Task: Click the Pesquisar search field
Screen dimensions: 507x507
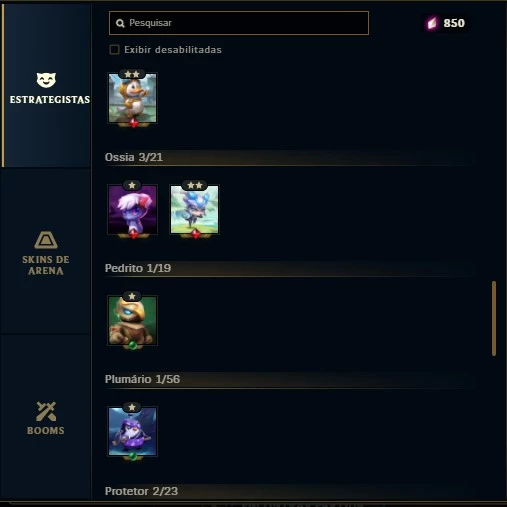Action: [x=239, y=23]
